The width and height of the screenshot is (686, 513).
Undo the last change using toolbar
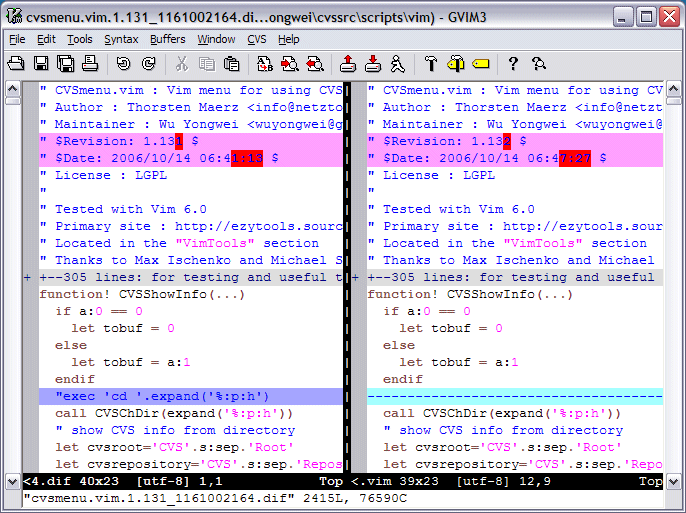point(123,64)
